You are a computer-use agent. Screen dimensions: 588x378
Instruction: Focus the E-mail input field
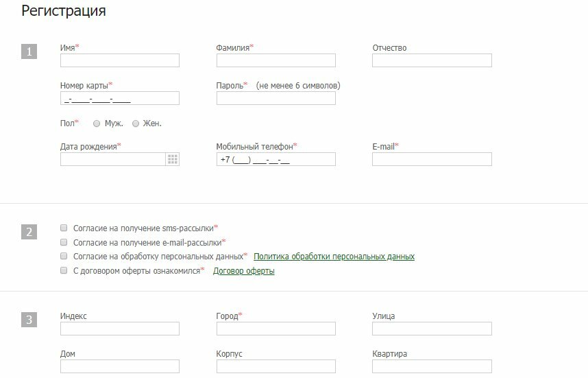pos(432,159)
